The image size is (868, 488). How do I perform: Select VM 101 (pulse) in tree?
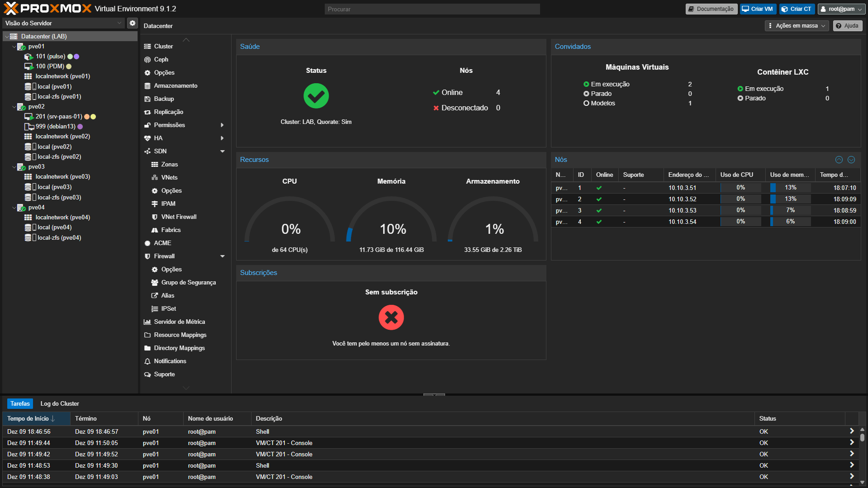click(50, 57)
